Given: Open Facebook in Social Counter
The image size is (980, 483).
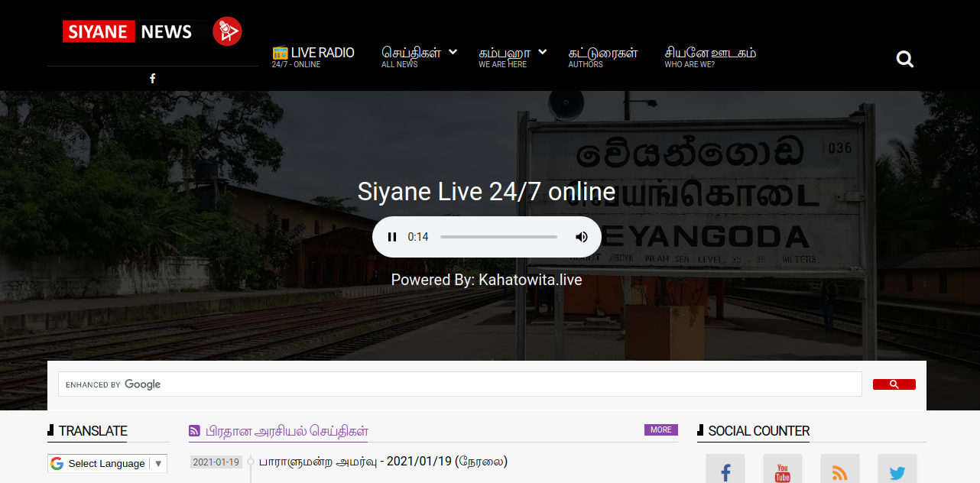Looking at the screenshot, I should [725, 469].
